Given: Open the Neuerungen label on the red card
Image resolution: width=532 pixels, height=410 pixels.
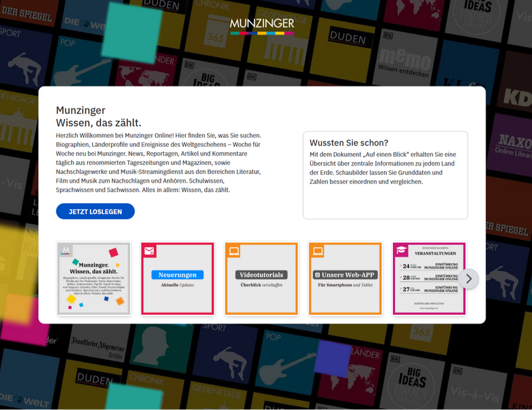Looking at the screenshot, I should click(178, 274).
